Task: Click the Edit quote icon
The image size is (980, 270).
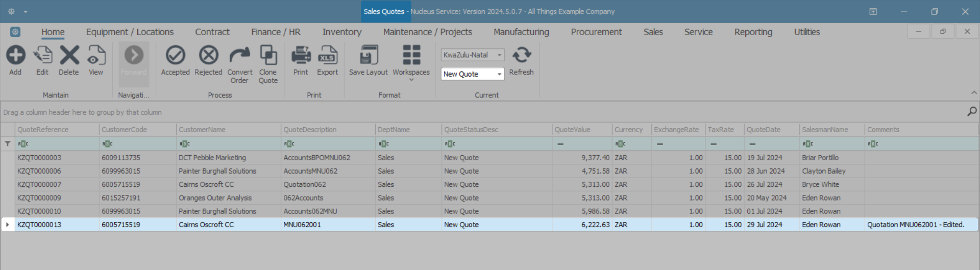Action: pos(42,56)
